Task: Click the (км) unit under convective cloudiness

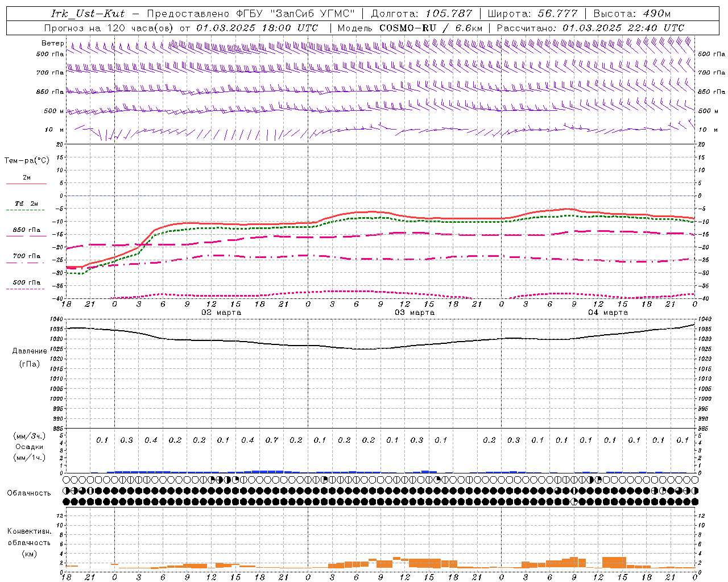Action: coord(30,554)
